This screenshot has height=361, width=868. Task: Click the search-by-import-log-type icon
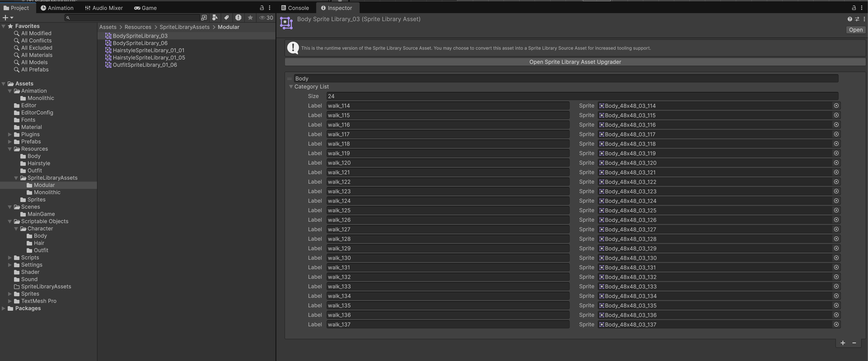(238, 17)
